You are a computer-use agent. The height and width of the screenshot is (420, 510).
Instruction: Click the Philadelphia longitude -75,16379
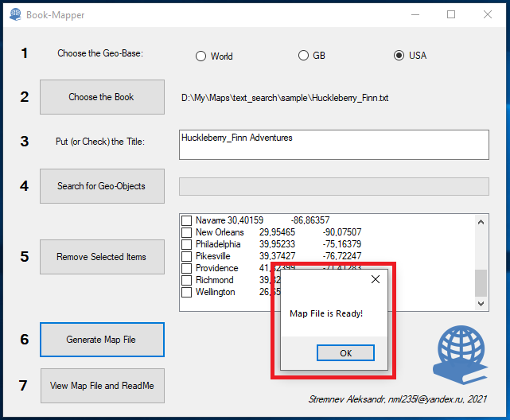point(342,244)
